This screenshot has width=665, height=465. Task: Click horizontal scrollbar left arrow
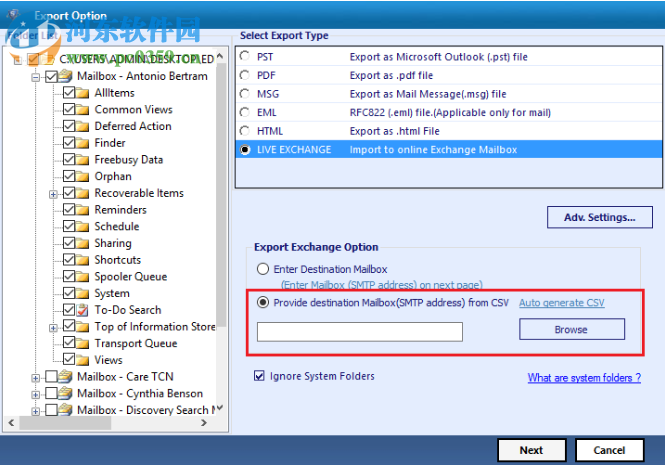click(11, 423)
